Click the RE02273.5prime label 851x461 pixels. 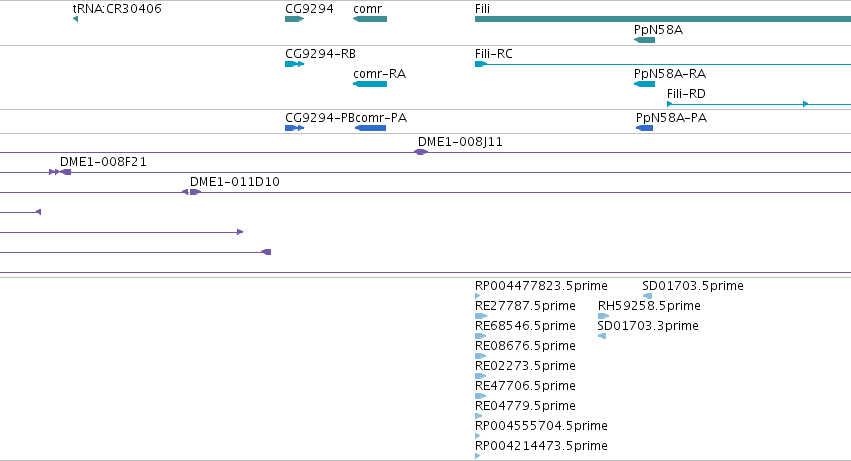click(525, 366)
